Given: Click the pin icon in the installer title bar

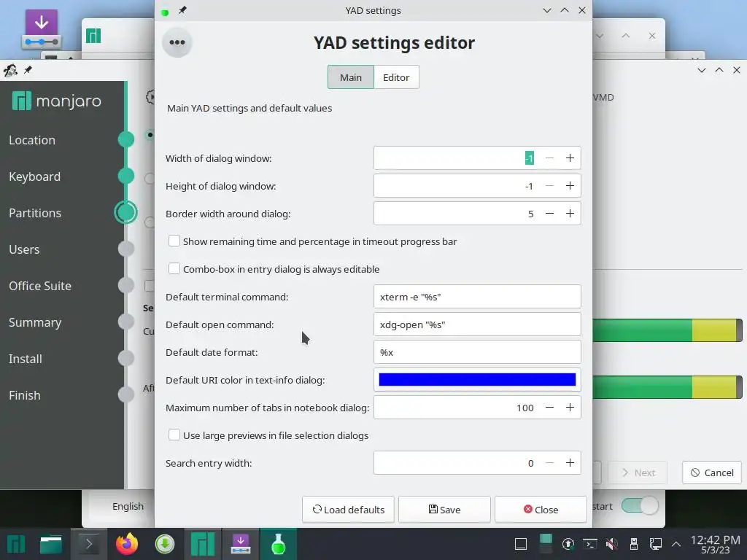Looking at the screenshot, I should point(28,70).
